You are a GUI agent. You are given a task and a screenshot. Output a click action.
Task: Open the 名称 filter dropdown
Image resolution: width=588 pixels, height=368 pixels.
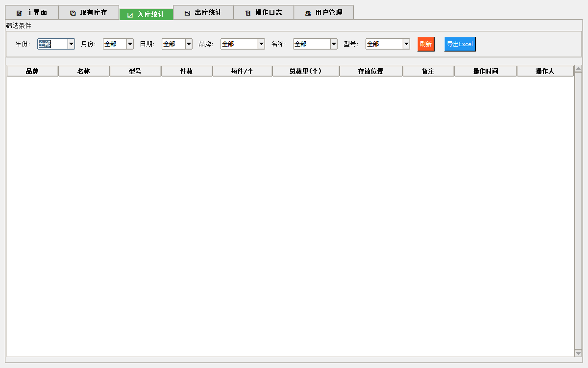tap(334, 44)
